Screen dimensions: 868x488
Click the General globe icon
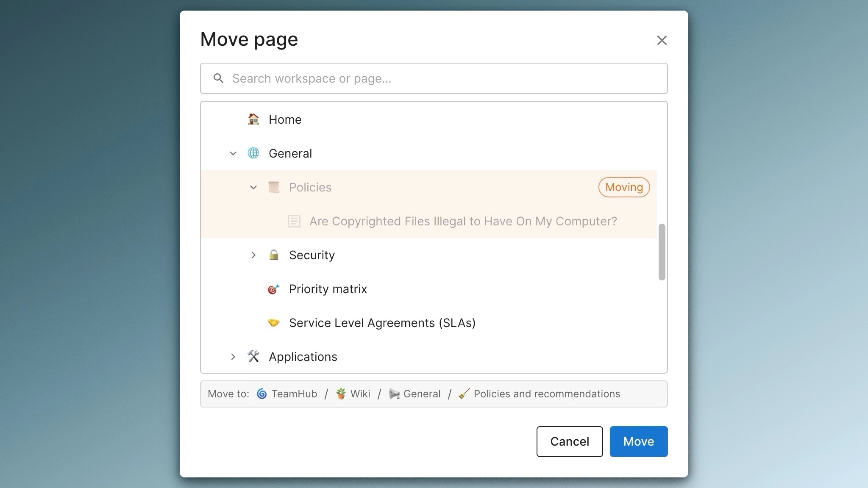coord(253,153)
